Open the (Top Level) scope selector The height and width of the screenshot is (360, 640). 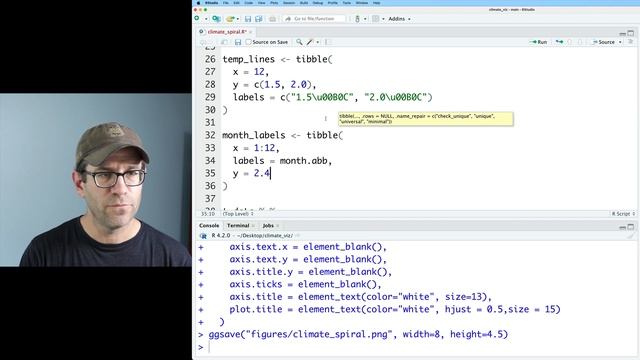pos(238,214)
